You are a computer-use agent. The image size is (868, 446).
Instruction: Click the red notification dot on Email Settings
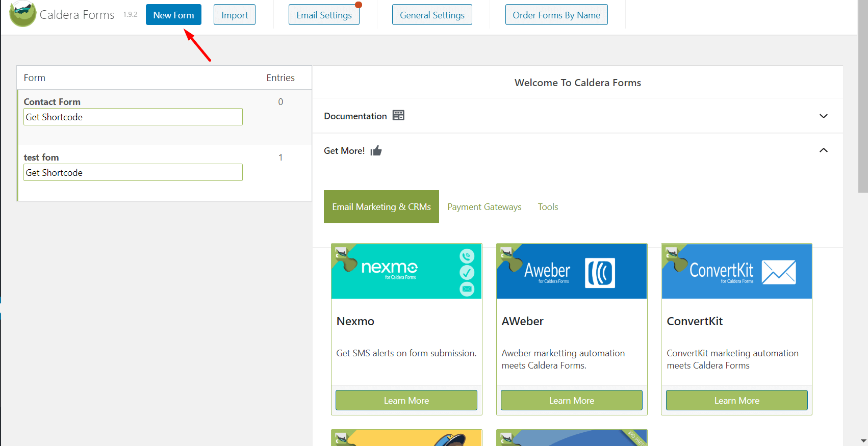click(359, 5)
